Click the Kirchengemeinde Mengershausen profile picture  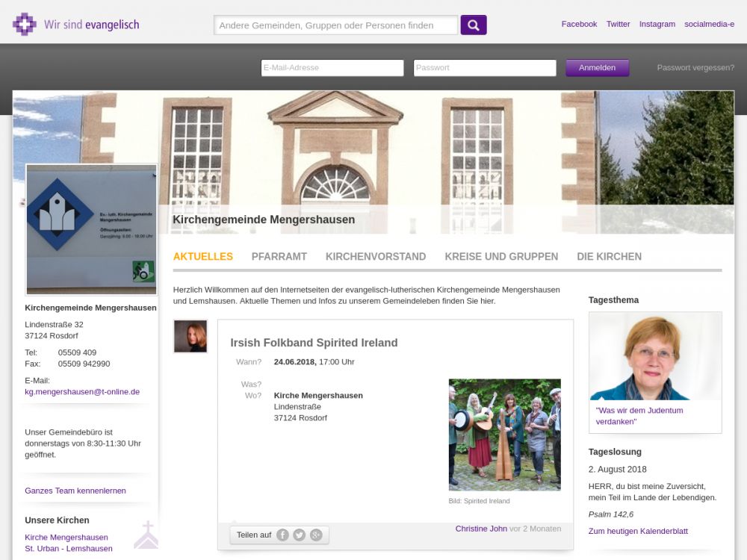pyautogui.click(x=91, y=229)
